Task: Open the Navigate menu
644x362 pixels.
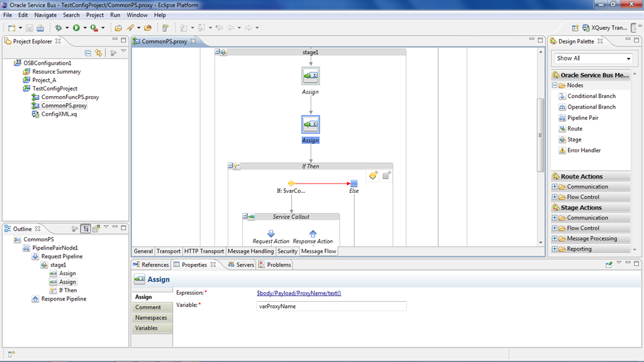Action: click(45, 14)
